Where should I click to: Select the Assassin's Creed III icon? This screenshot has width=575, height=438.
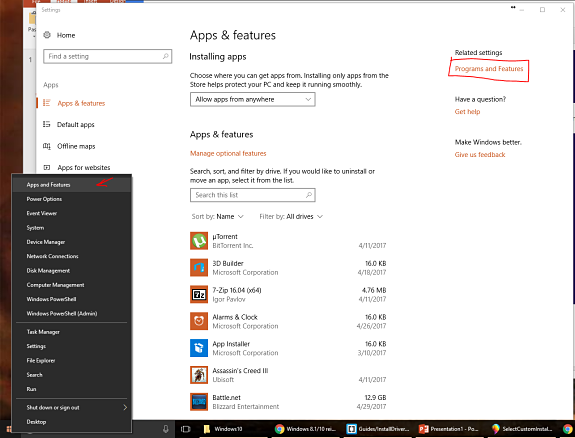pos(199,375)
